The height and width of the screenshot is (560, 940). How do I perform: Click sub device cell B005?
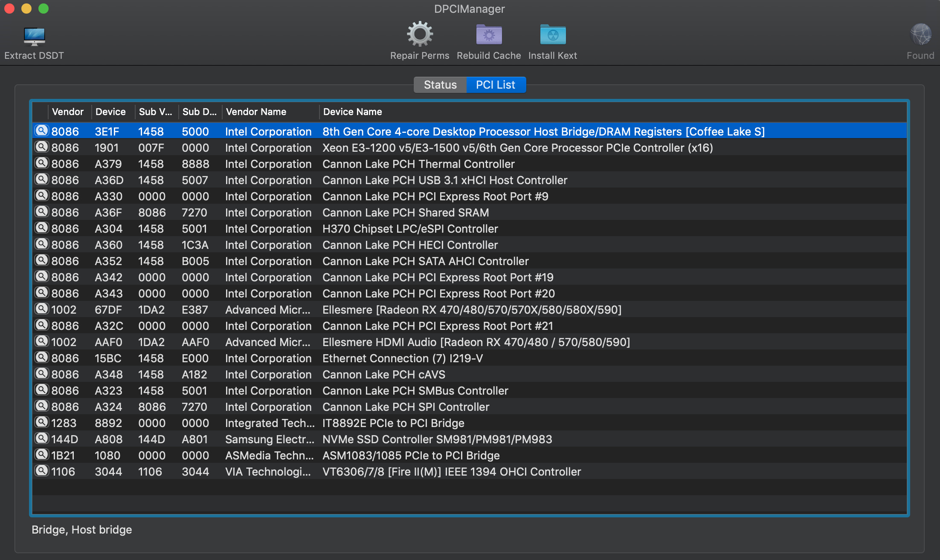pos(195,261)
